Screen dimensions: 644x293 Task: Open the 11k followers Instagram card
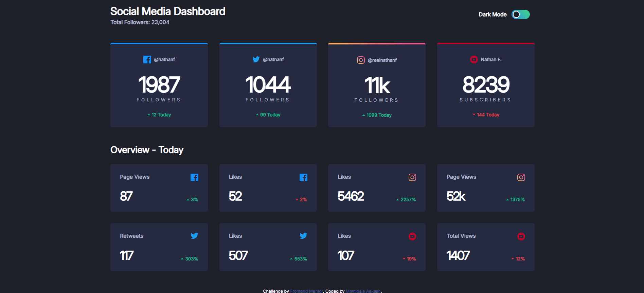pos(377,85)
